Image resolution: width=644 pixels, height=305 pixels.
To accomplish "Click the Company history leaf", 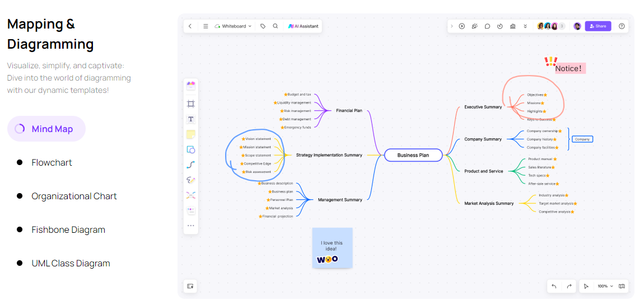I will (x=542, y=139).
